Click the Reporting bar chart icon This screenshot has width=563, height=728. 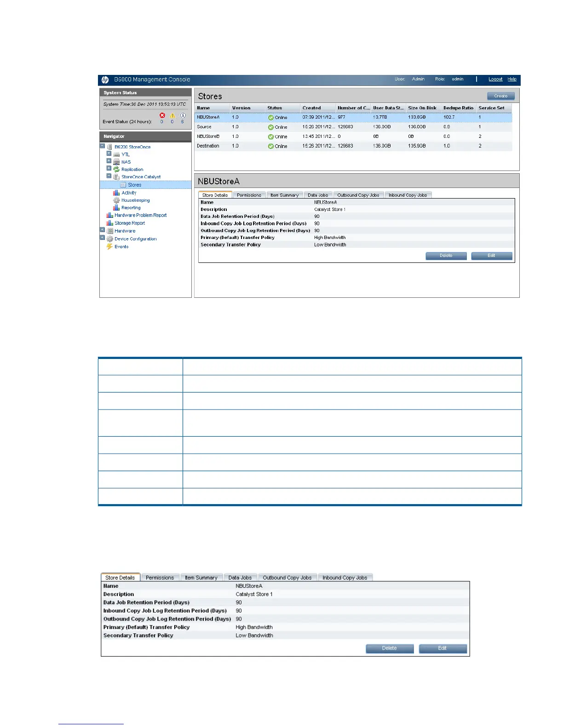(116, 208)
